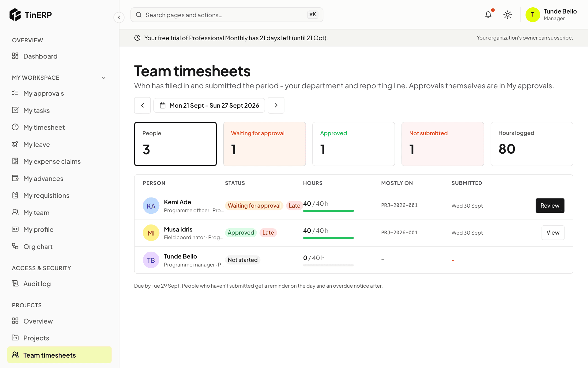Click the My advances wallet icon
This screenshot has width=588, height=368.
[15, 178]
